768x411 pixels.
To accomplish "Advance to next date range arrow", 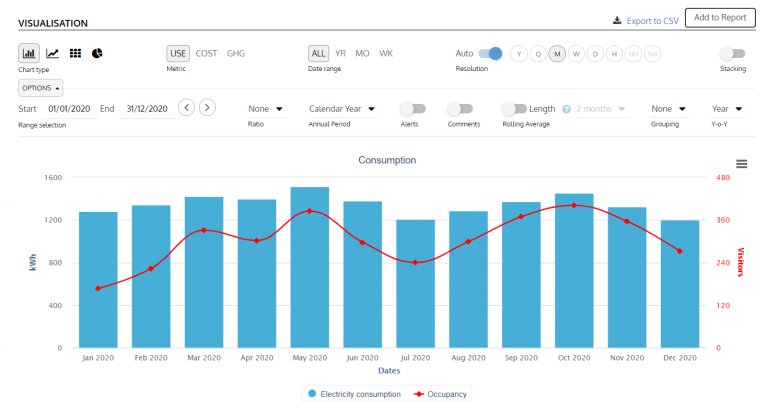I will [x=207, y=108].
